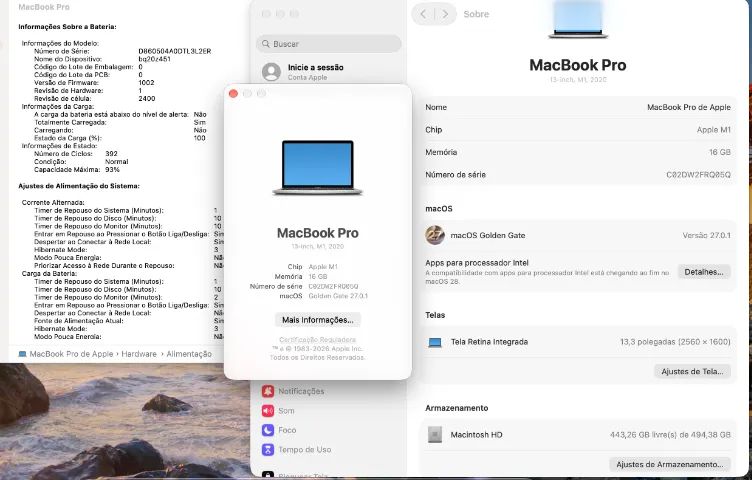Click Estado da Carga (%) value 100

pos(200,138)
